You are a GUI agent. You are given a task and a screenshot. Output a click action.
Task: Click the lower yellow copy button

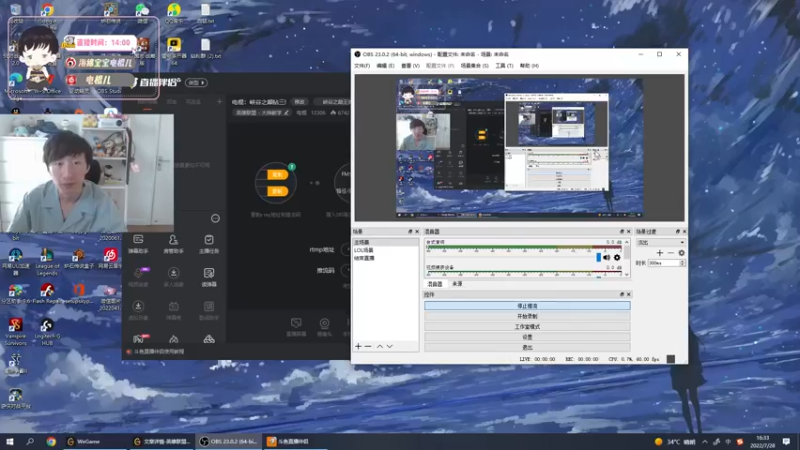pyautogui.click(x=277, y=191)
